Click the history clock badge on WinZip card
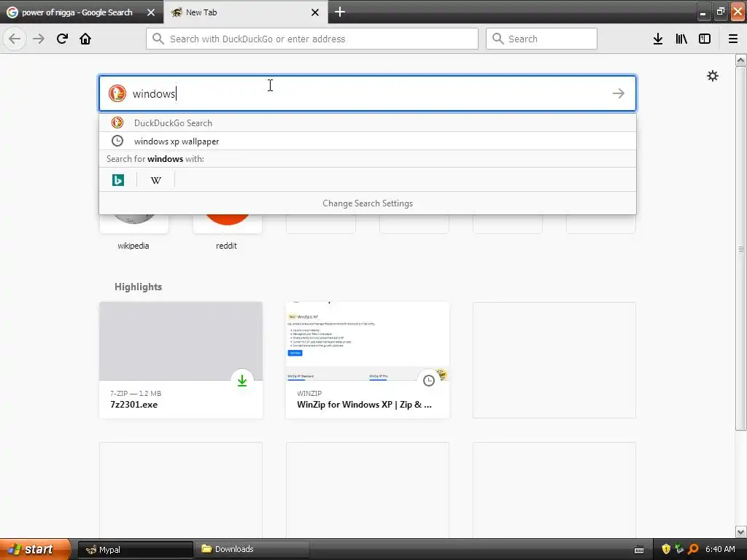This screenshot has height=560, width=747. pyautogui.click(x=429, y=381)
